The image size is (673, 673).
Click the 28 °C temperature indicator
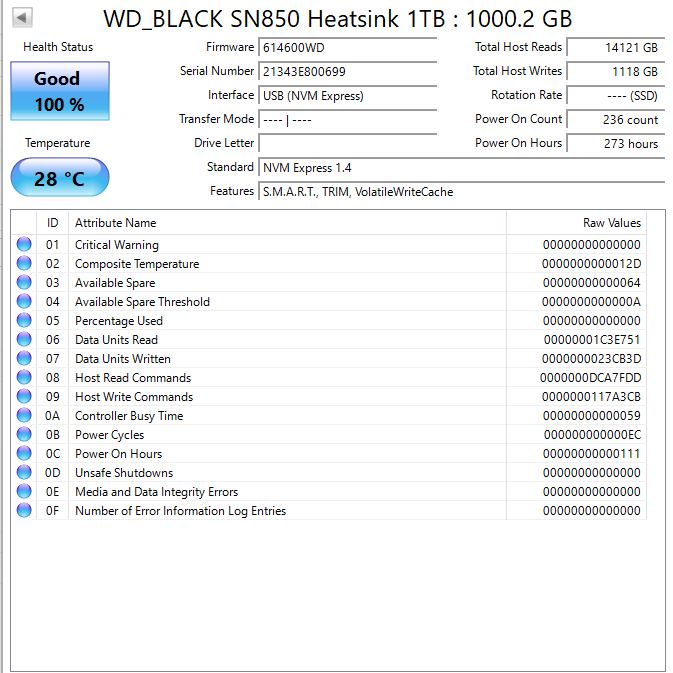tap(60, 178)
